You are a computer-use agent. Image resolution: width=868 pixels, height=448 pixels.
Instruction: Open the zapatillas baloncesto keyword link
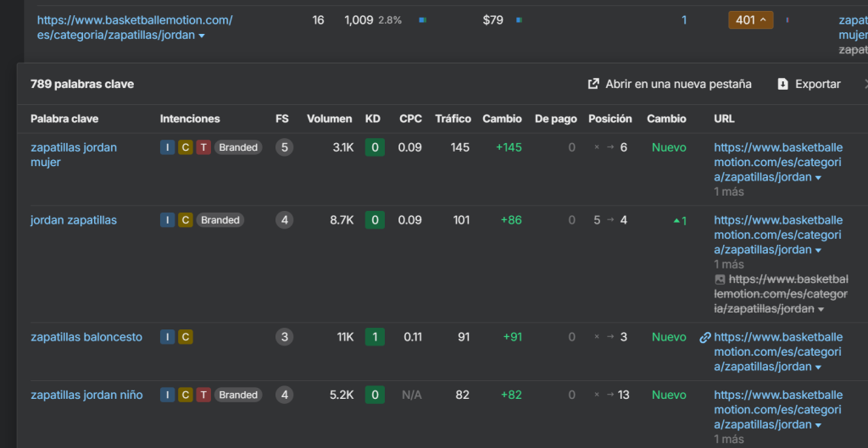point(86,337)
